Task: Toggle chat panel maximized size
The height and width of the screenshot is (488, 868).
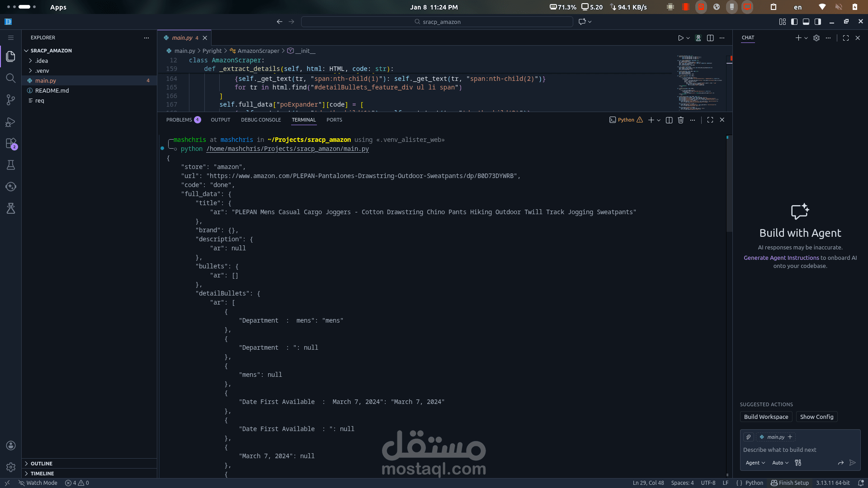Action: click(846, 38)
